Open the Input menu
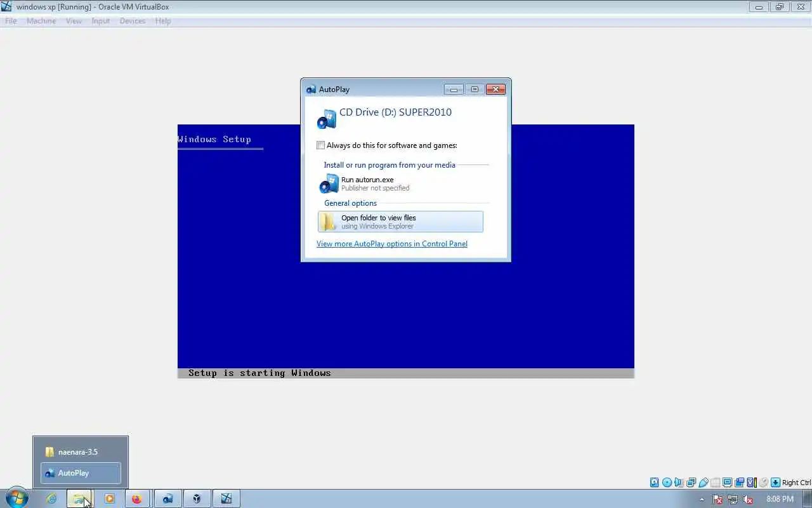The width and height of the screenshot is (812, 508). [100, 21]
